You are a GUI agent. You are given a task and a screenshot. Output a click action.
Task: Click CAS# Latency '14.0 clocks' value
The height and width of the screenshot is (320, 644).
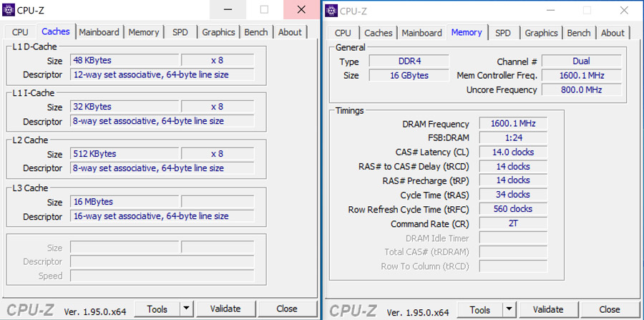(513, 152)
